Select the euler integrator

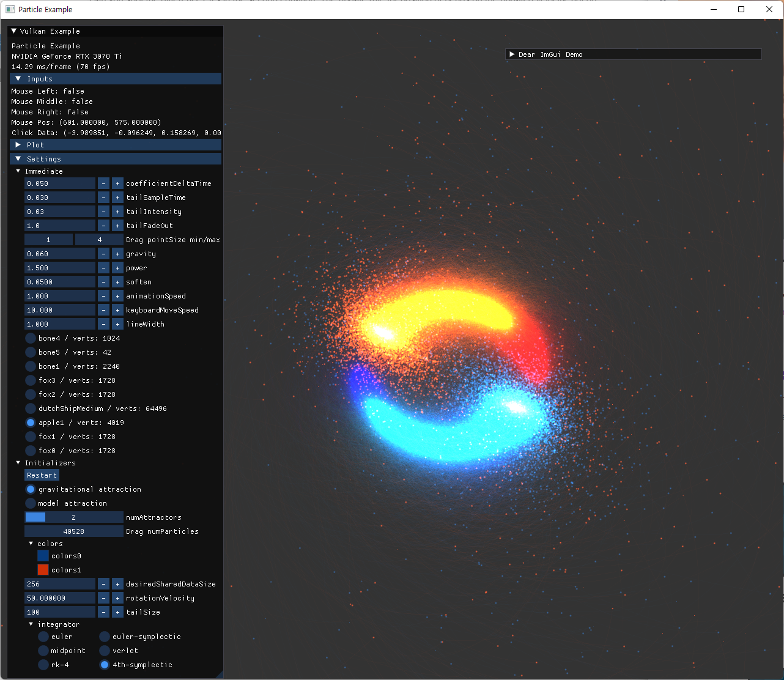coord(43,637)
